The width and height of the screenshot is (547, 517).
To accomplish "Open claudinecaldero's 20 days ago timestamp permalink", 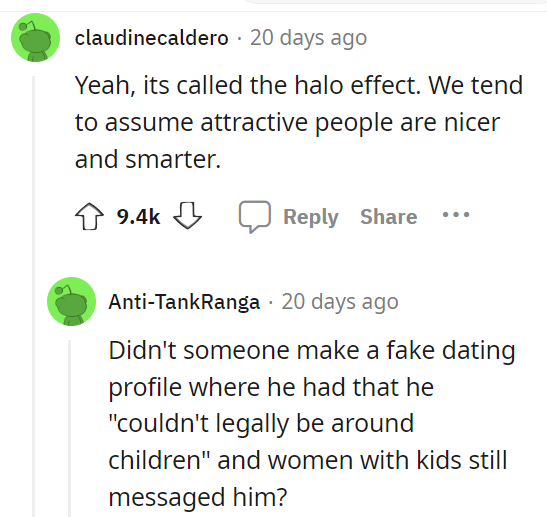I will pyautogui.click(x=308, y=38).
